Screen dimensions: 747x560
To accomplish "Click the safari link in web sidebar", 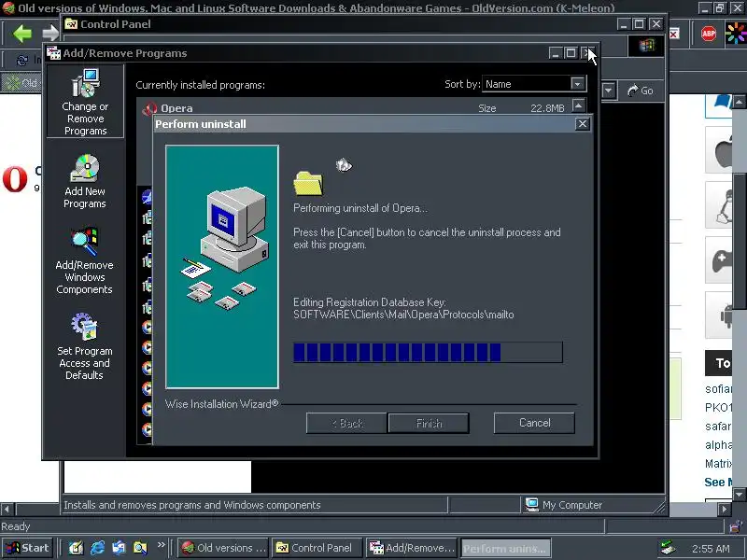I will point(718,426).
